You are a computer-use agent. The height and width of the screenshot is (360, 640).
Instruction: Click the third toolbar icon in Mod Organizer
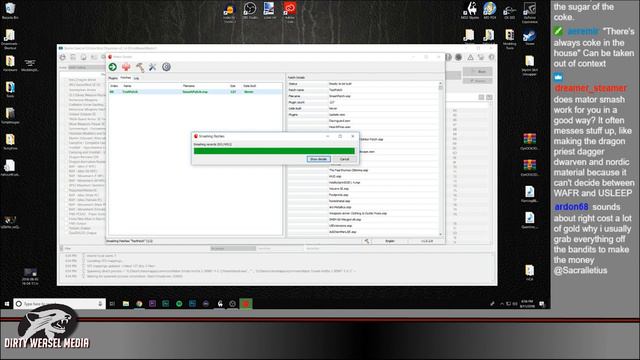coord(84,57)
